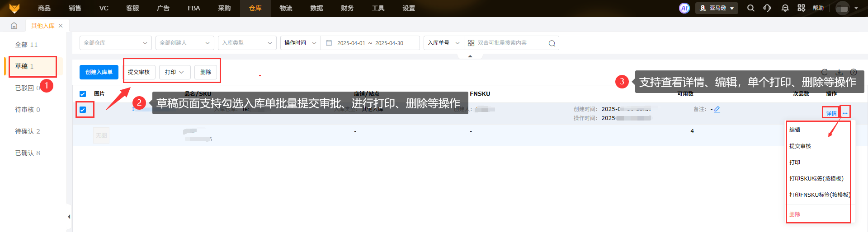
Task: Click the help question mark icon
Action: click(x=854, y=72)
